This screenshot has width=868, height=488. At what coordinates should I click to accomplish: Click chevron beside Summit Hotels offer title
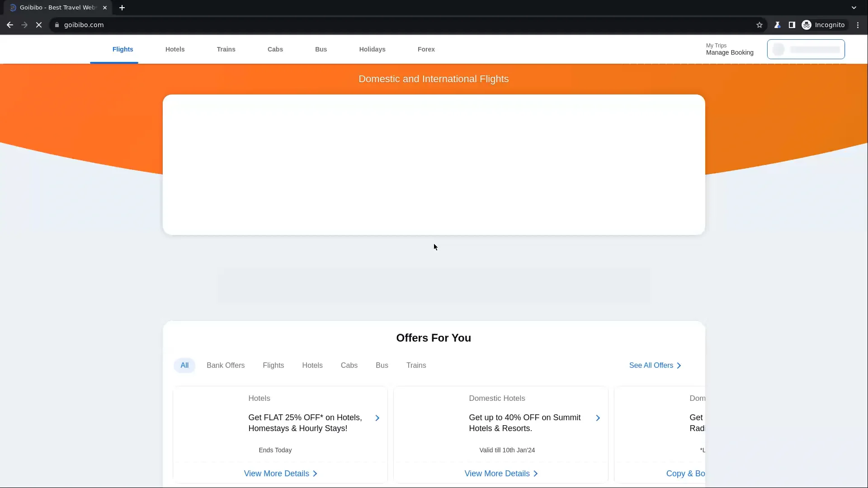pyautogui.click(x=598, y=418)
